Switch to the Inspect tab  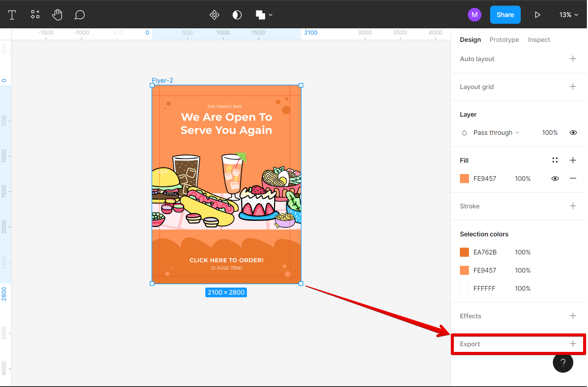[x=539, y=40]
